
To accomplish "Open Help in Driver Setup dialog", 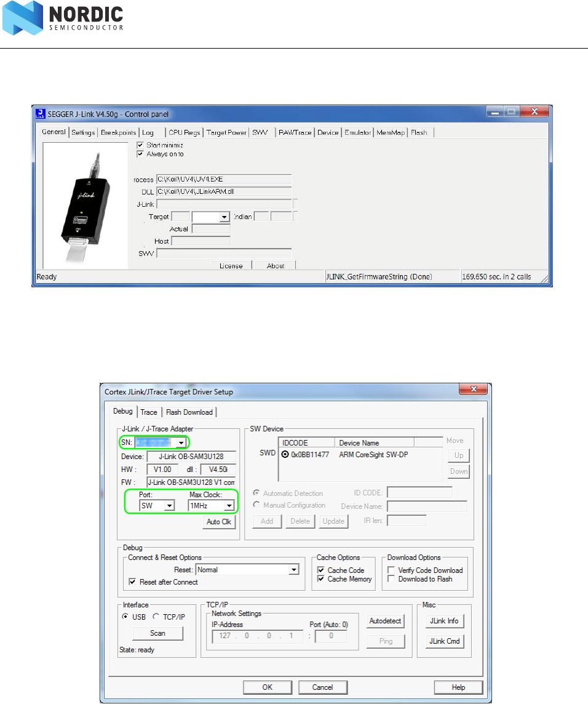I will tap(458, 687).
